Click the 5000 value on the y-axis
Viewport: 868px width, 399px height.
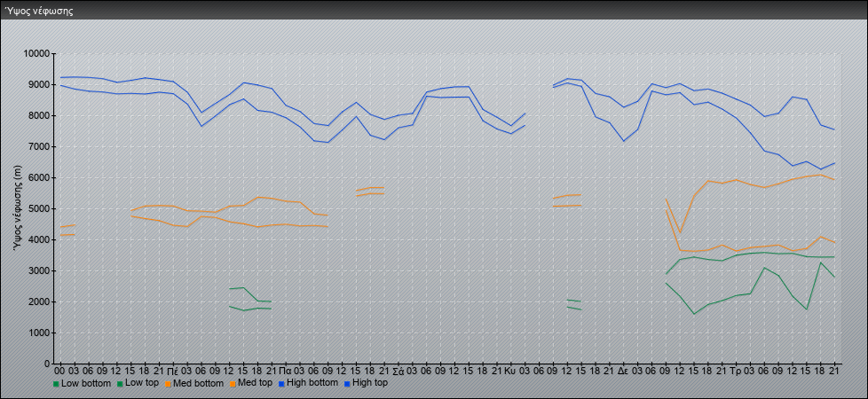[x=39, y=208]
